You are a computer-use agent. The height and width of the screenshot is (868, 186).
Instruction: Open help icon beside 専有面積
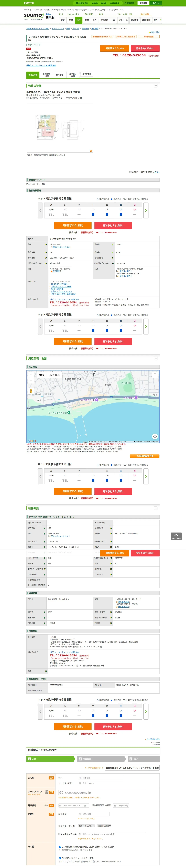pyautogui.click(x=46, y=258)
